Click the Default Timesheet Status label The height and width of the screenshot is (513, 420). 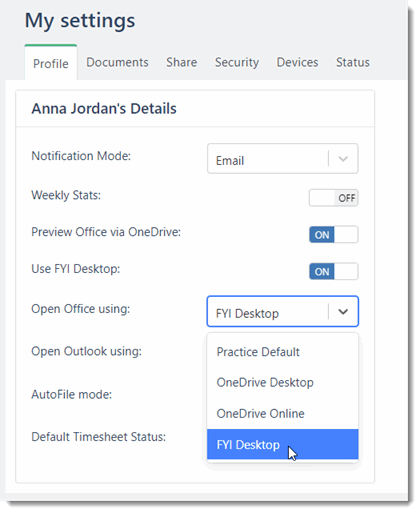point(99,437)
